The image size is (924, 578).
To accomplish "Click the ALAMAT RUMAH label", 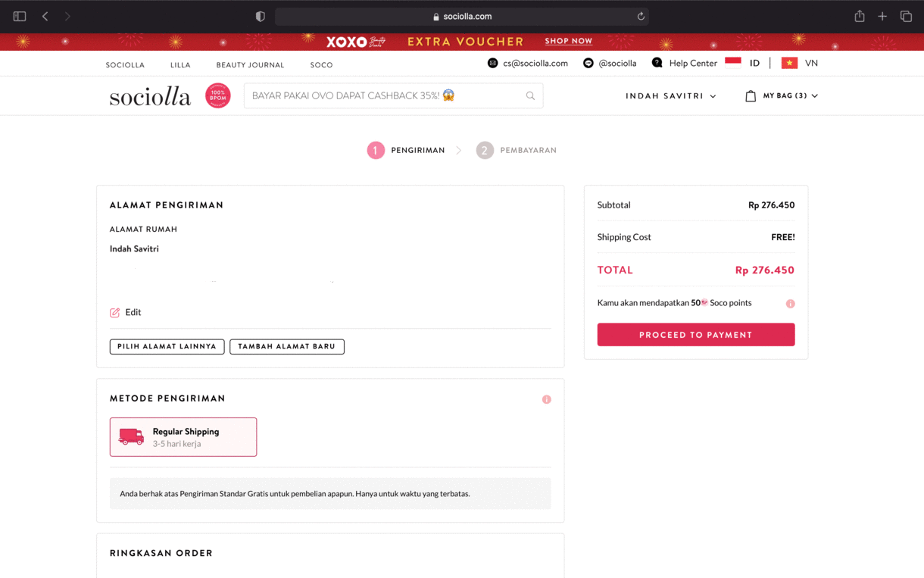I will tap(143, 230).
